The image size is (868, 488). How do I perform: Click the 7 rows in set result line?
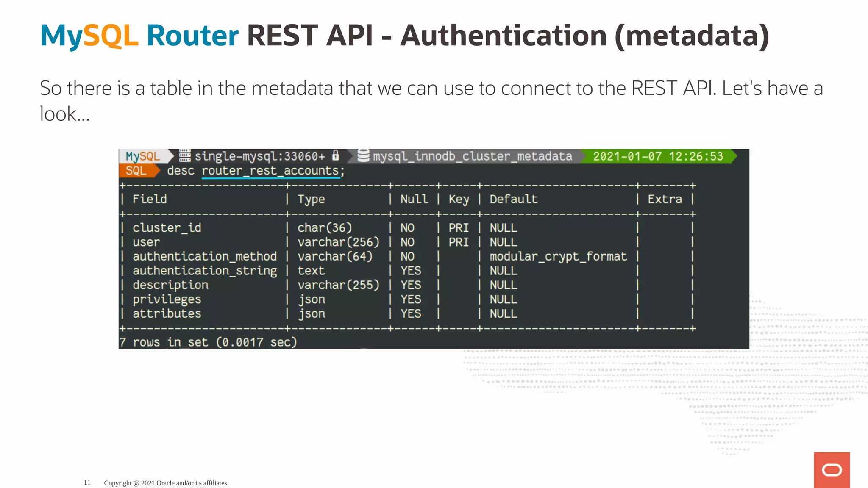(208, 342)
